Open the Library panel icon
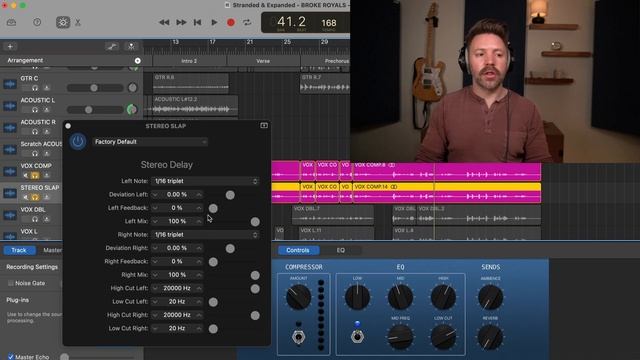This screenshot has width=640, height=360. tap(11, 22)
